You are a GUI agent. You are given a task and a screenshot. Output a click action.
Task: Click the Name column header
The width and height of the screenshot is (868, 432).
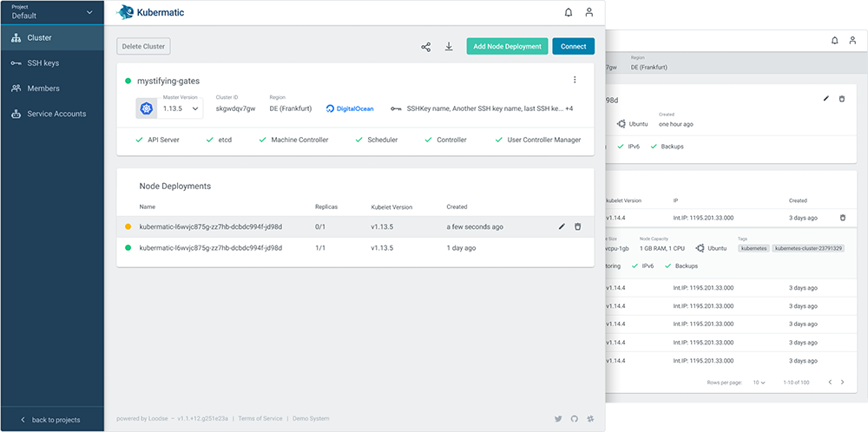[x=148, y=206]
